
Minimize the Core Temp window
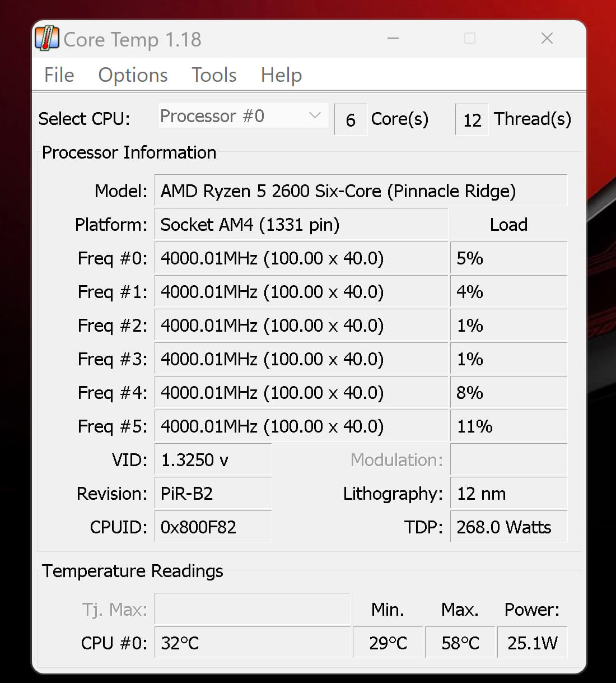pyautogui.click(x=393, y=39)
